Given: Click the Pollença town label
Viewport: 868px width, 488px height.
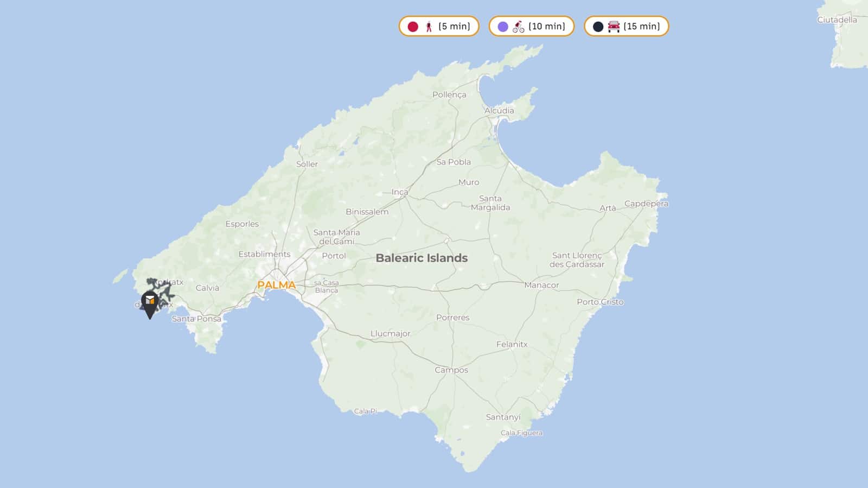Looking at the screenshot, I should (x=449, y=94).
